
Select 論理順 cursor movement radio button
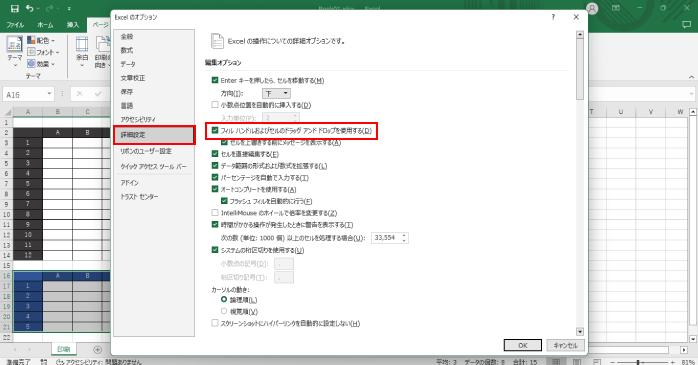224,300
